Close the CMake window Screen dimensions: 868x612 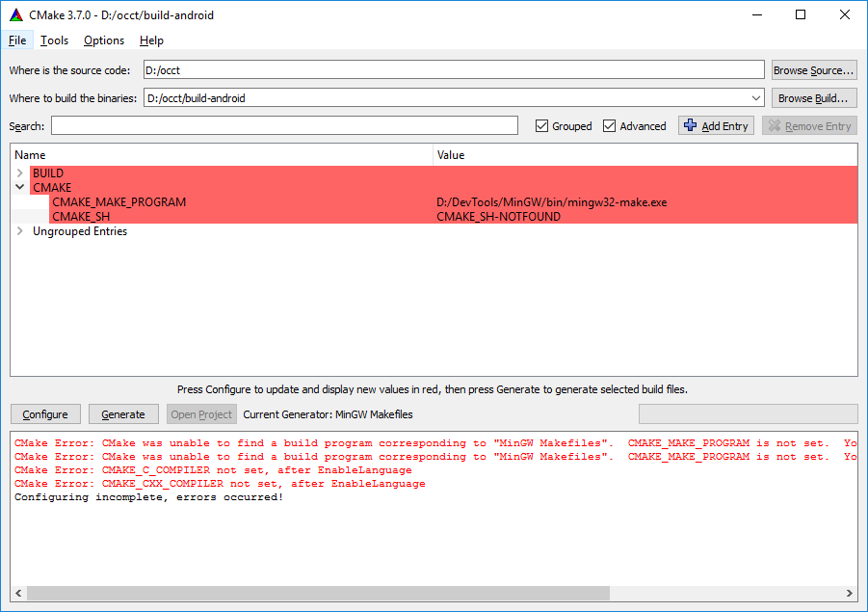click(845, 15)
